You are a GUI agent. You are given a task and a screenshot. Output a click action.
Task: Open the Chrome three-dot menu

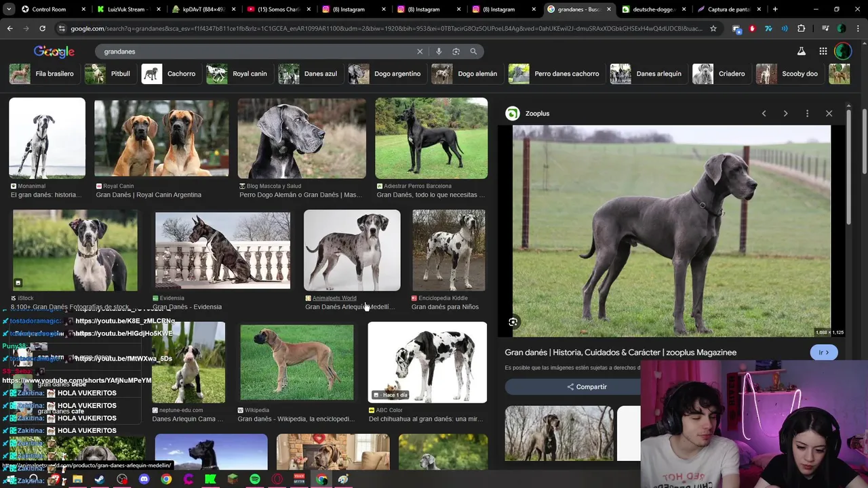tap(857, 28)
